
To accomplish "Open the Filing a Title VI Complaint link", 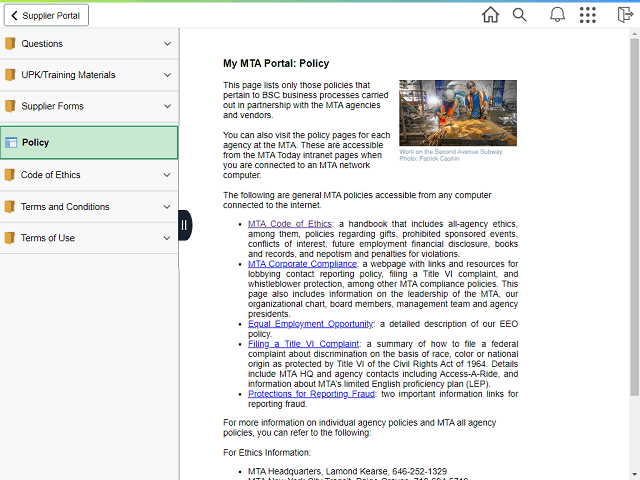I will point(303,344).
